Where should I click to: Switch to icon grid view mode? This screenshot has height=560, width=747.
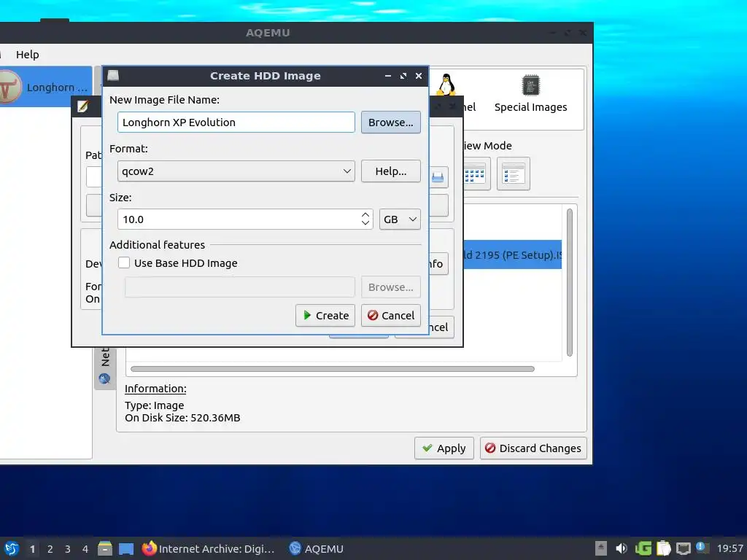tap(474, 174)
